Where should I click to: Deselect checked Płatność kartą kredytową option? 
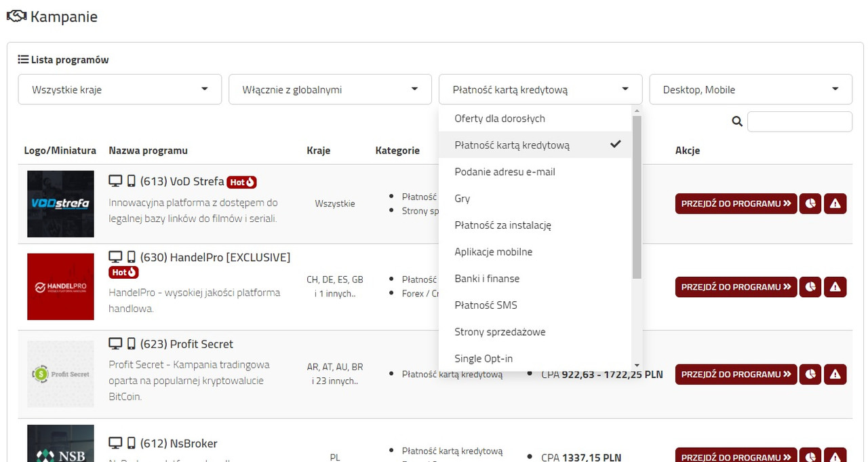point(535,145)
